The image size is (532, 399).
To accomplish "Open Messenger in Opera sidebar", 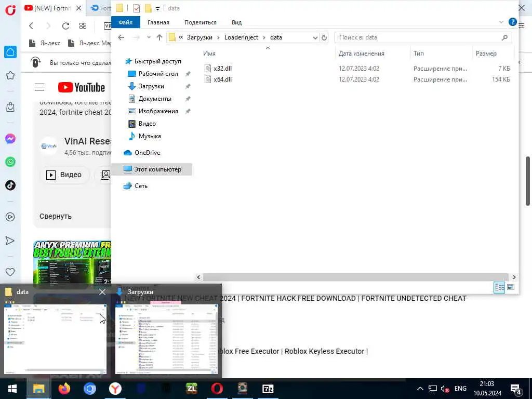I will 10,139.
